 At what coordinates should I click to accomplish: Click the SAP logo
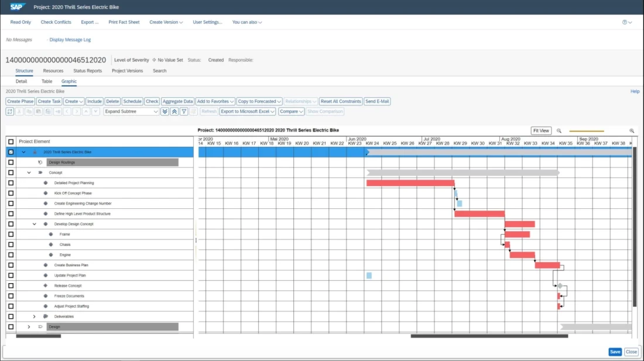pos(18,7)
